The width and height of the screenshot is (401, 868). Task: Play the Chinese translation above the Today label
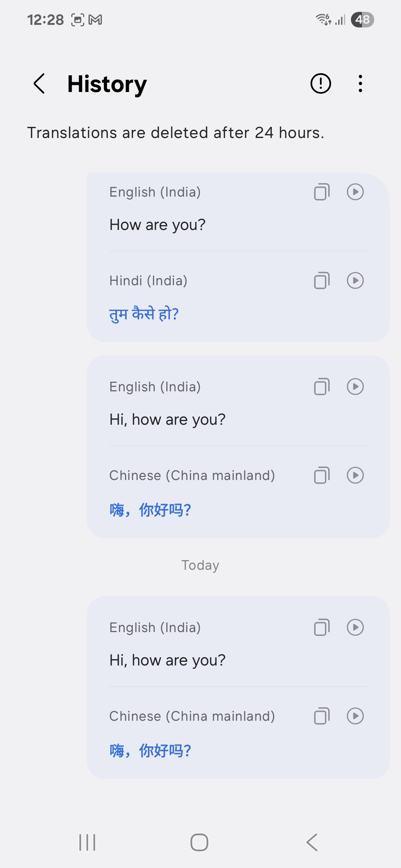(355, 475)
